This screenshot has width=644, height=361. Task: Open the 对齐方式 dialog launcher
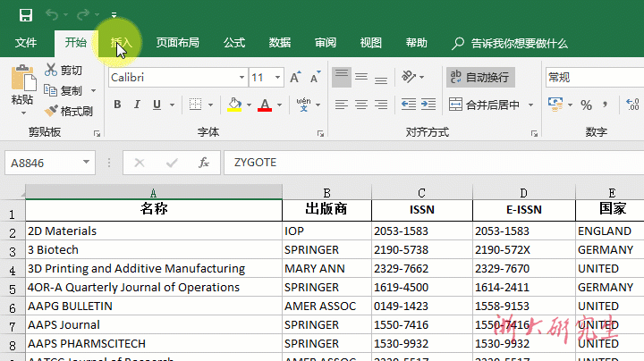pos(534,134)
